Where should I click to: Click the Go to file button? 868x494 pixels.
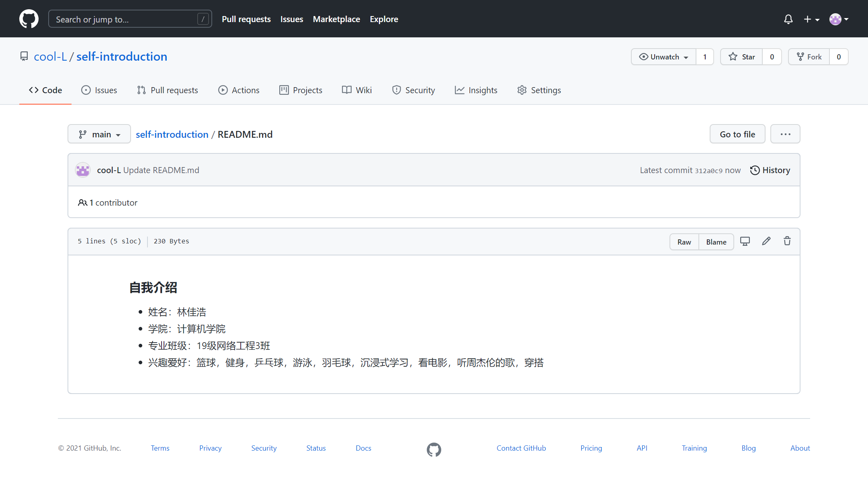click(737, 134)
